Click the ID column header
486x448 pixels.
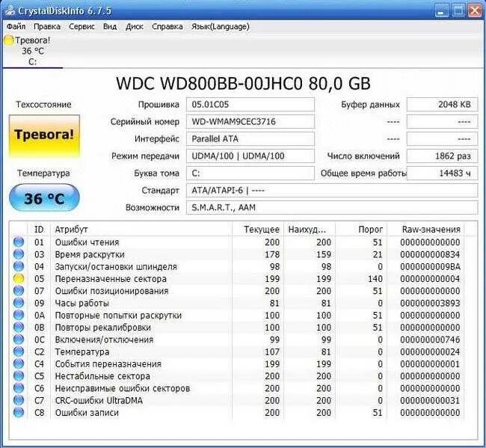click(x=39, y=230)
